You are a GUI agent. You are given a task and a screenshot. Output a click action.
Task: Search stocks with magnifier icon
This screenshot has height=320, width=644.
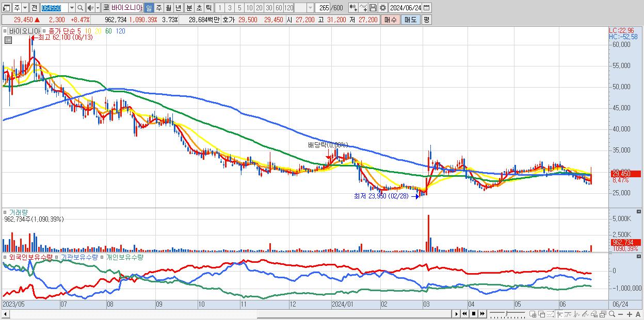(81, 8)
